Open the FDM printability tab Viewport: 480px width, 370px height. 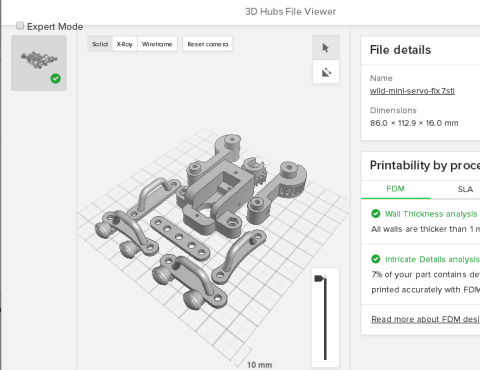(x=396, y=189)
